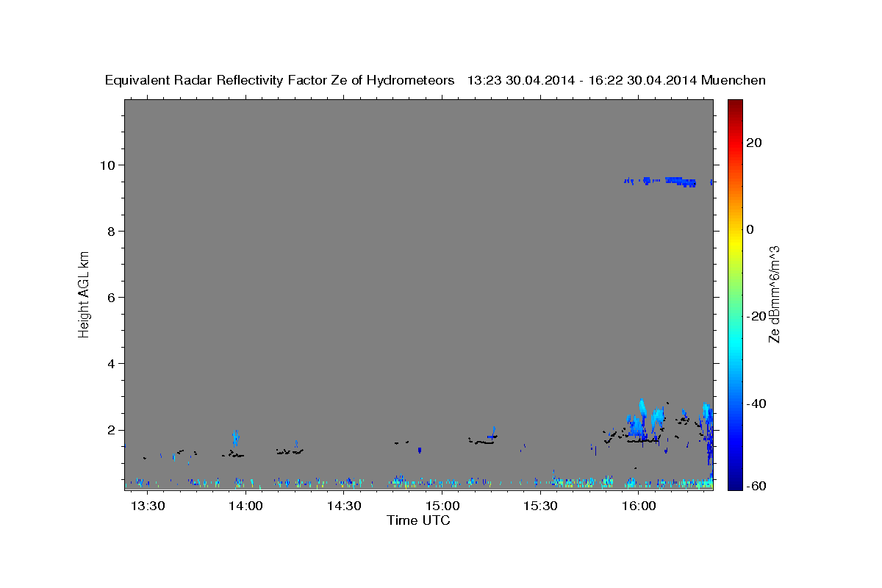Image resolution: width=882 pixels, height=588 pixels.
Task: Click the 16:00 time tick label
Action: coord(639,506)
